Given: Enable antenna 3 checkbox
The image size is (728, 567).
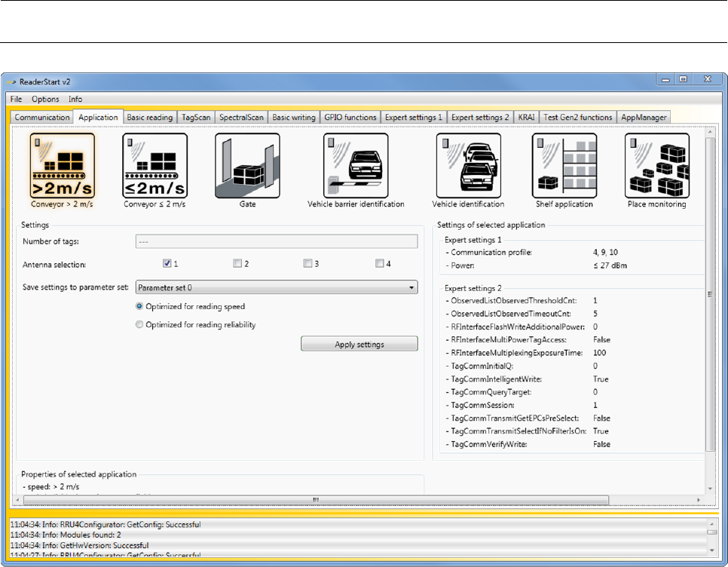Looking at the screenshot, I should pos(307,263).
